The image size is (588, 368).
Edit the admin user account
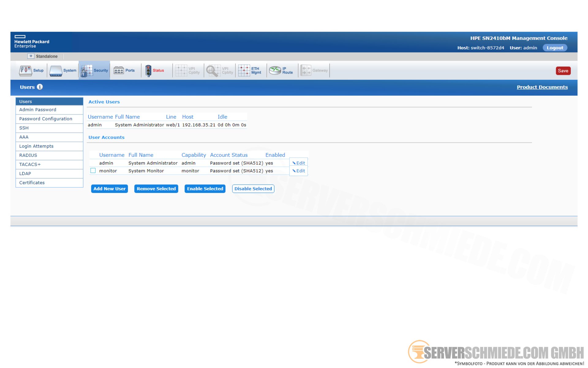click(299, 163)
